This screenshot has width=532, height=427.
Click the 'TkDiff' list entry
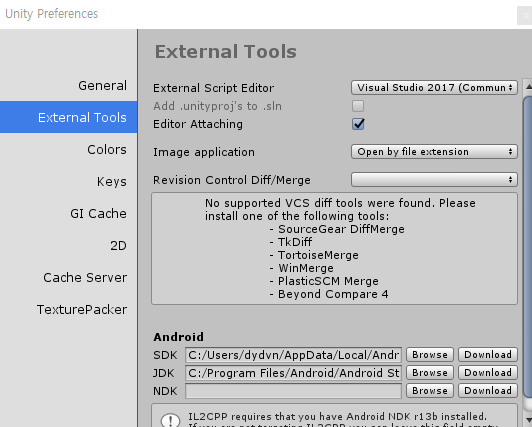(x=295, y=242)
